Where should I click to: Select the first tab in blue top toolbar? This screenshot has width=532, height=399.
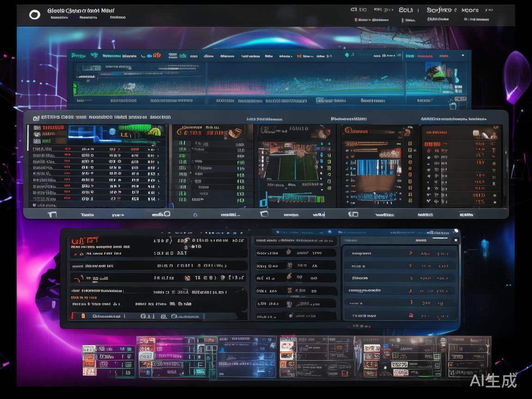point(78,56)
